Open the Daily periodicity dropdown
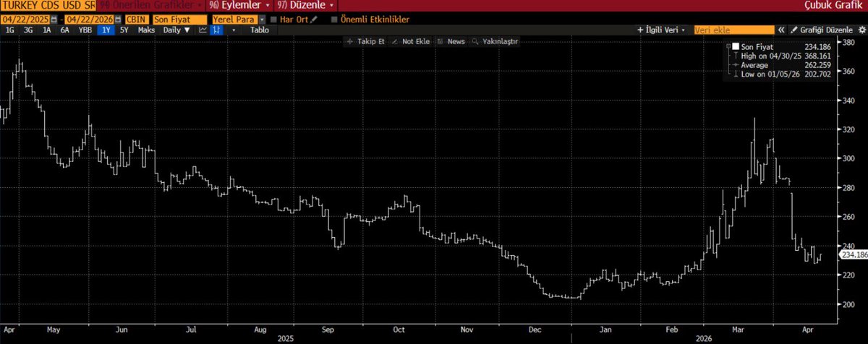Viewport: 868px width, 344px height. tap(176, 30)
